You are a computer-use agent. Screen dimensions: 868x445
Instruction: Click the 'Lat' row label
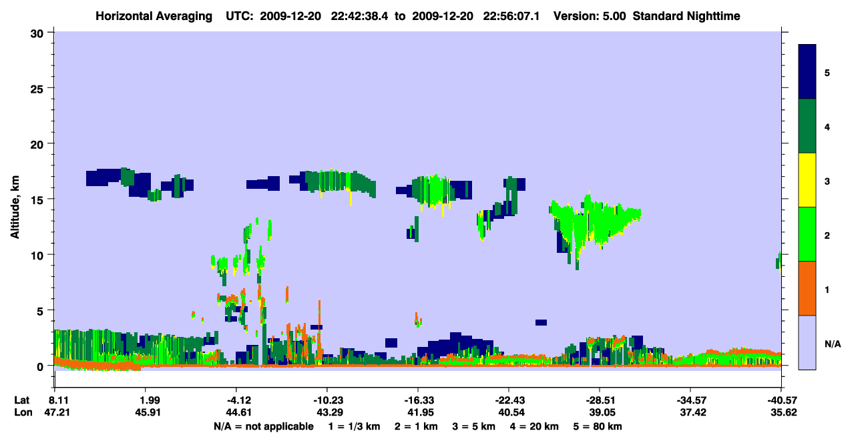pos(22,400)
